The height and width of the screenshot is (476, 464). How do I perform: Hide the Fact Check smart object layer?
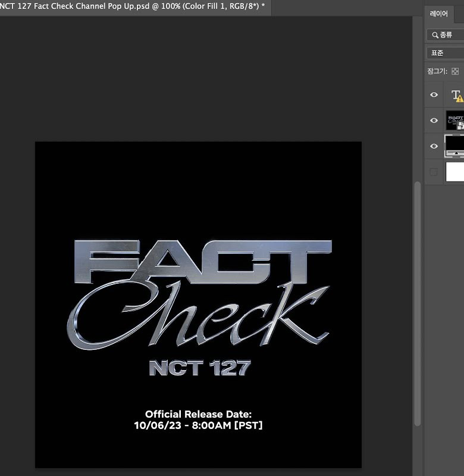tap(434, 121)
